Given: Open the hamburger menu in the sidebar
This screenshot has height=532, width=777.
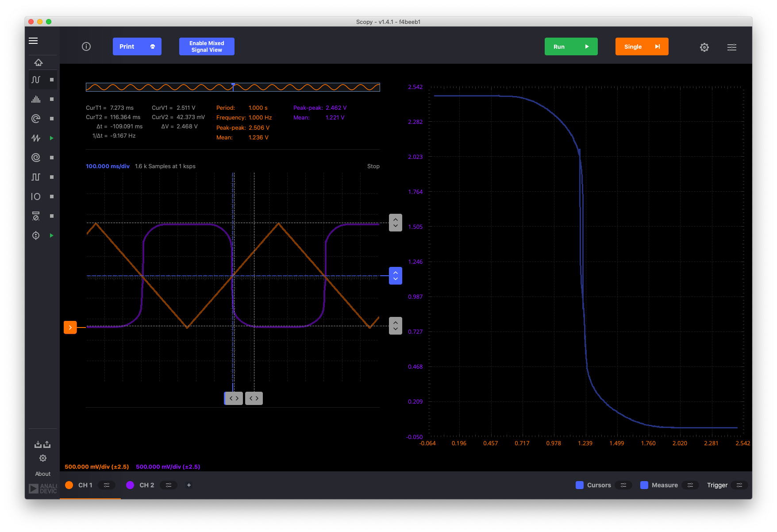Looking at the screenshot, I should (x=33, y=41).
